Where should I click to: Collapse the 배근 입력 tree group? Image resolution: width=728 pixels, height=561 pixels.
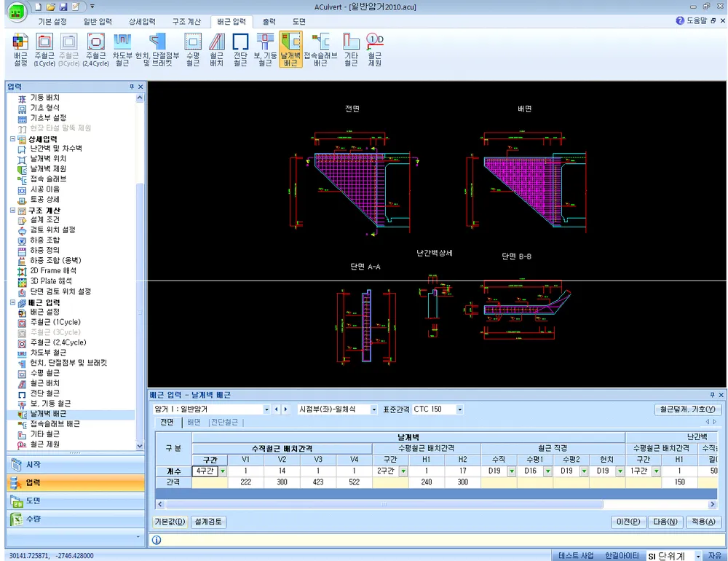[x=12, y=302]
